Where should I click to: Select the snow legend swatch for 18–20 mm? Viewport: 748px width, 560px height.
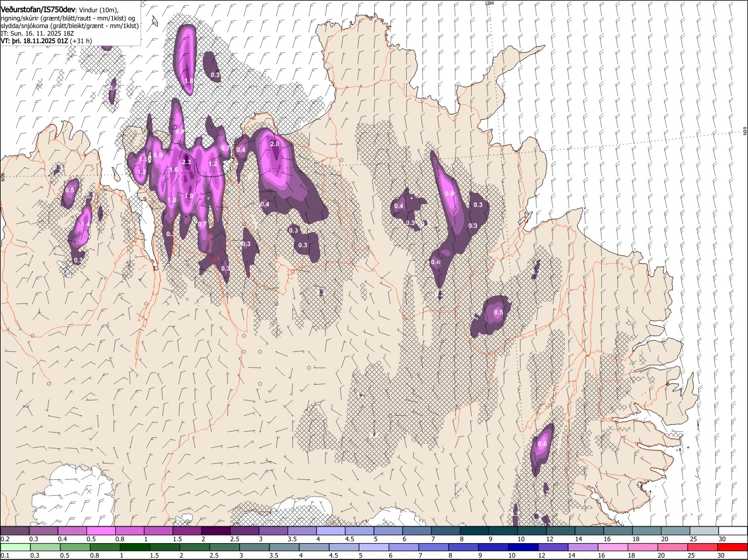pyautogui.click(x=646, y=530)
